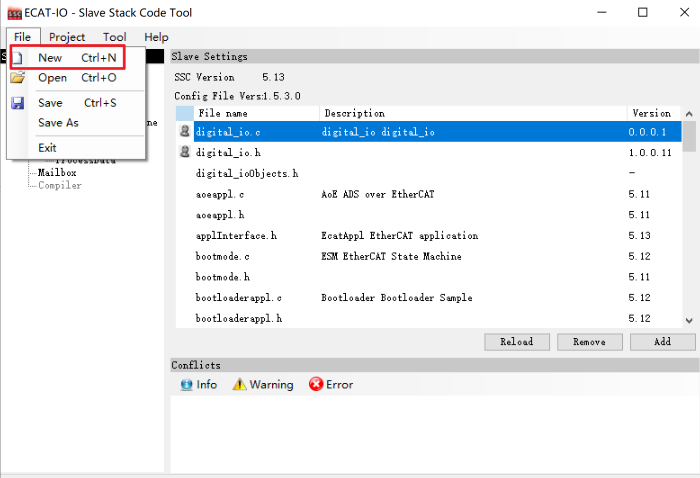Click the New file icon in File menu
The image size is (700, 478).
17,58
